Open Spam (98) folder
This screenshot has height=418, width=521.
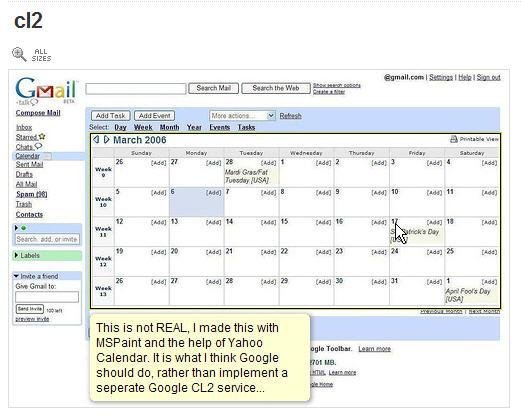[32, 194]
